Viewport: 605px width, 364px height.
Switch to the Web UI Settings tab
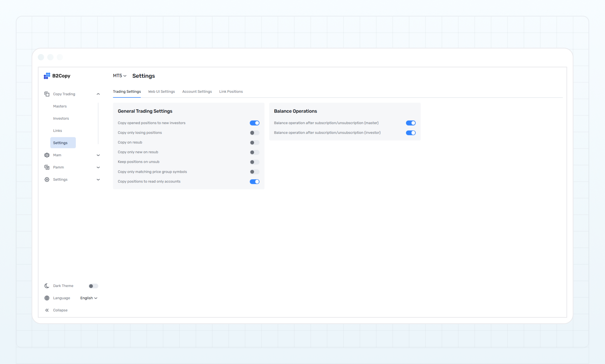click(x=161, y=91)
